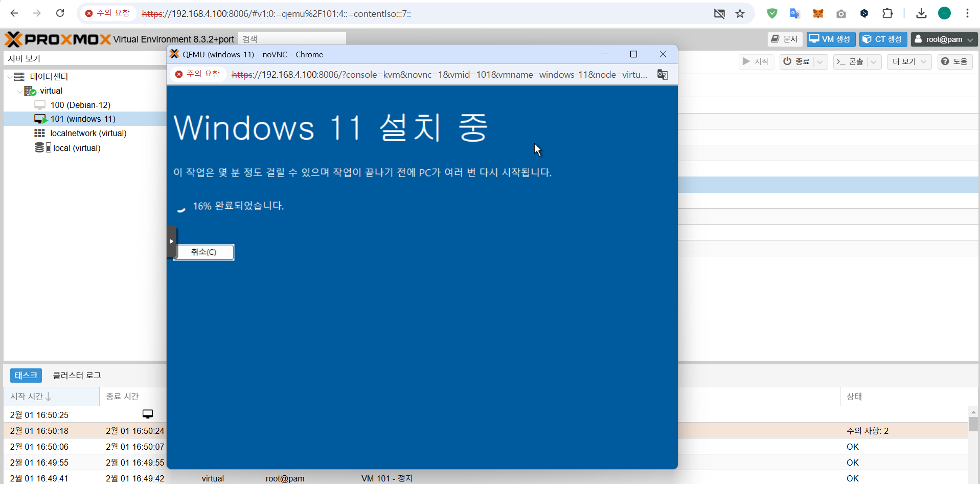Click the green shield extension icon
The width and height of the screenshot is (980, 484).
(x=772, y=13)
